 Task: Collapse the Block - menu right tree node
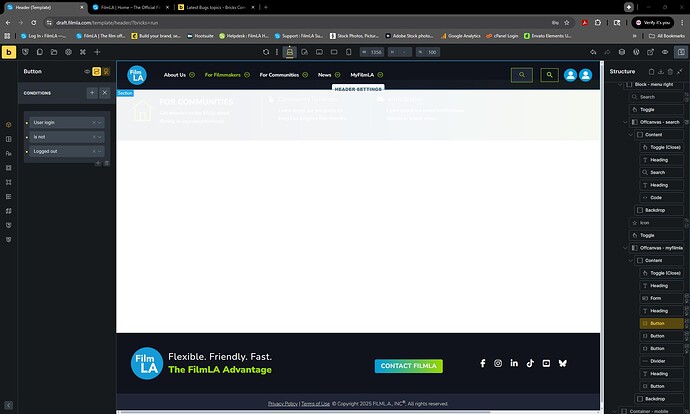(x=620, y=84)
